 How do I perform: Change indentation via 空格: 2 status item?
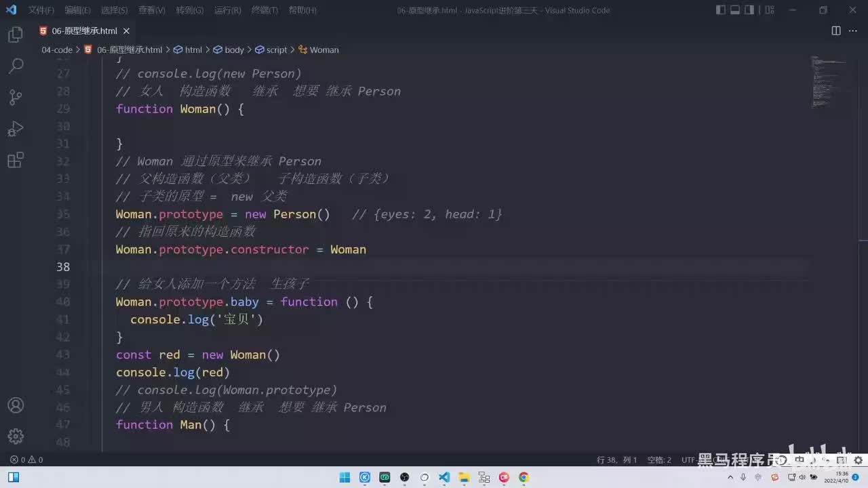click(659, 460)
